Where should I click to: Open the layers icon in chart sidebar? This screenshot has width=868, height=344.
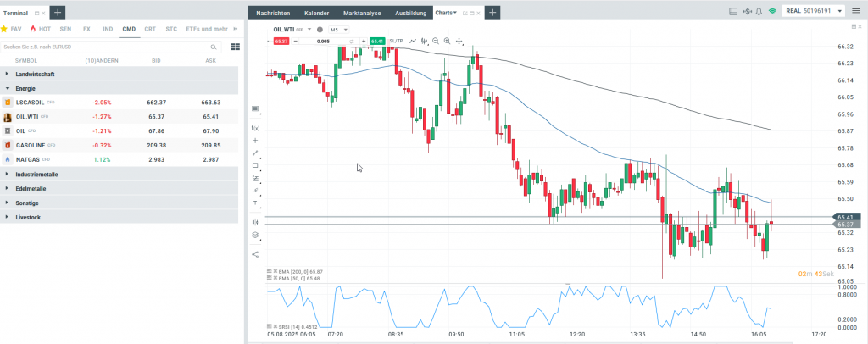255,235
